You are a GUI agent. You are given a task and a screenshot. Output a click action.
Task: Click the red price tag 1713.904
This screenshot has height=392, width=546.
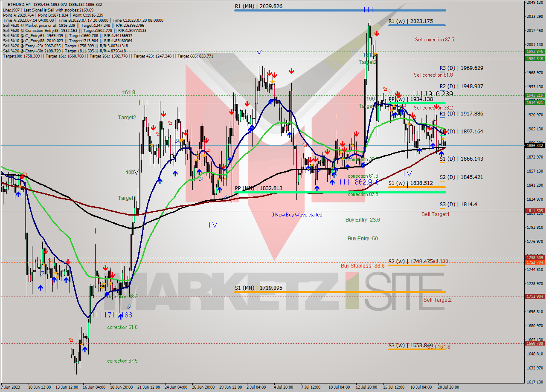point(535,296)
